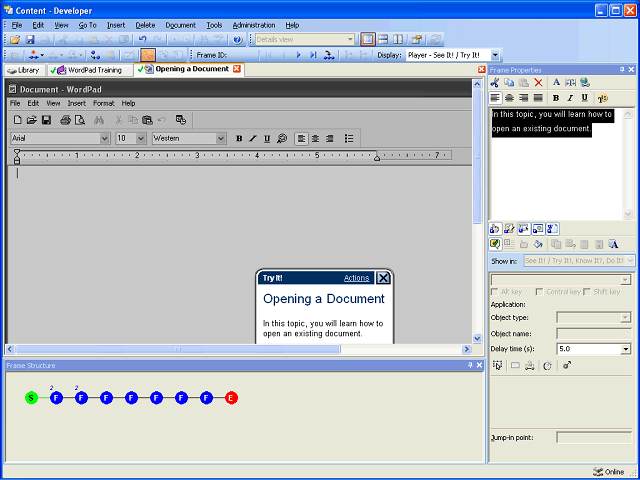Viewport: 640px width, 480px height.
Task: Open the Arial font dropdown in WordPad
Action: 104,138
